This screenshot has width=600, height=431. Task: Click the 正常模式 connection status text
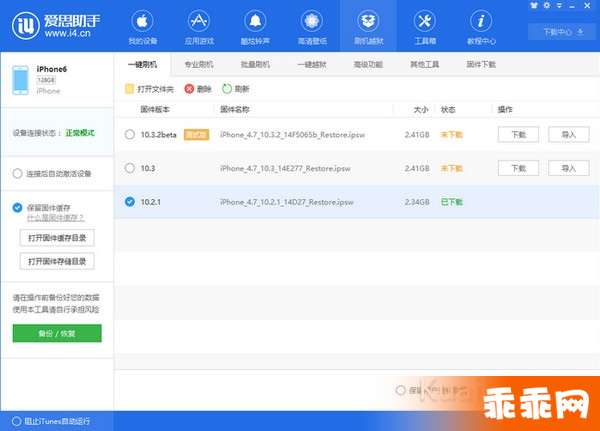click(x=80, y=133)
